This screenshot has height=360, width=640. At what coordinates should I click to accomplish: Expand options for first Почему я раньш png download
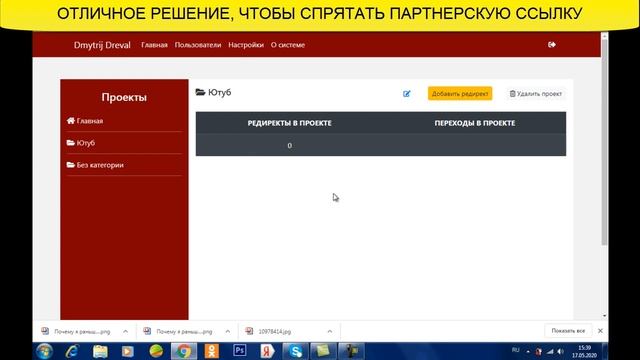[x=125, y=331]
